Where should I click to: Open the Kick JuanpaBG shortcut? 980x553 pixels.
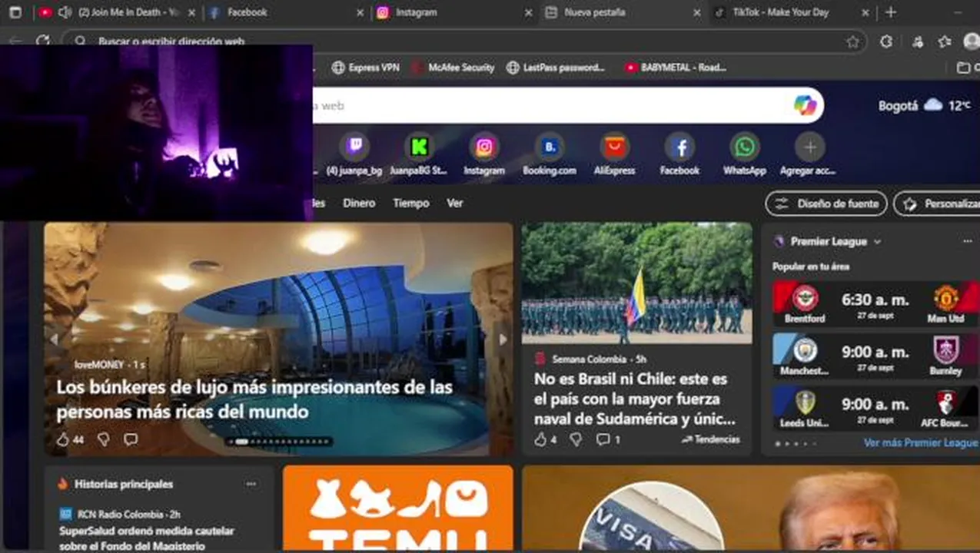[x=419, y=154]
